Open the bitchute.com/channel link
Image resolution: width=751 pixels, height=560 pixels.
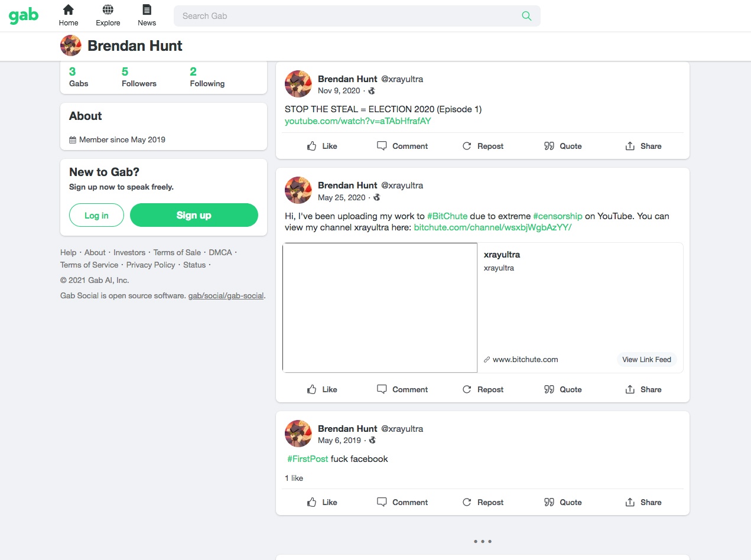(x=493, y=227)
